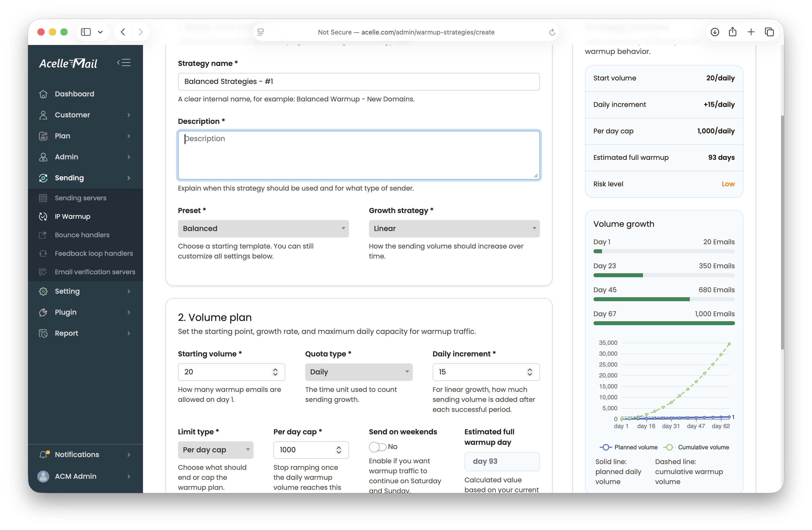Open the Dashboard menu item
812x530 pixels.
[x=86, y=94]
